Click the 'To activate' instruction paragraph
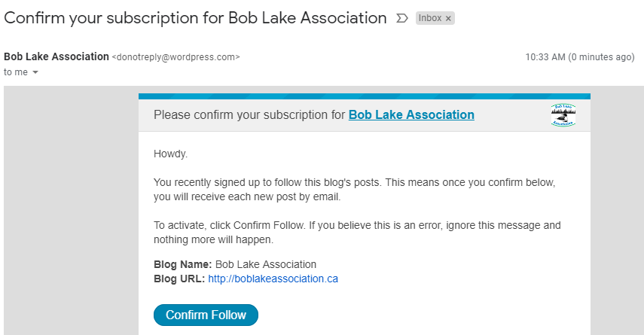The width and height of the screenshot is (644, 335). [357, 233]
